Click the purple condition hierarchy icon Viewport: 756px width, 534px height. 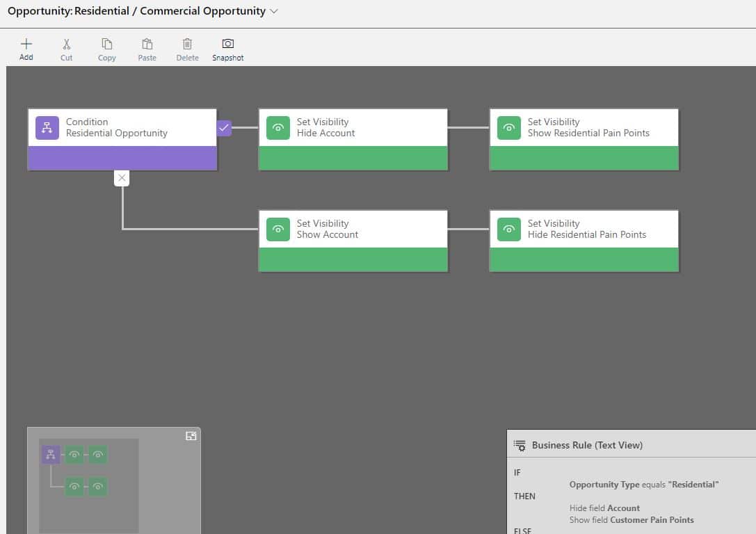47,128
